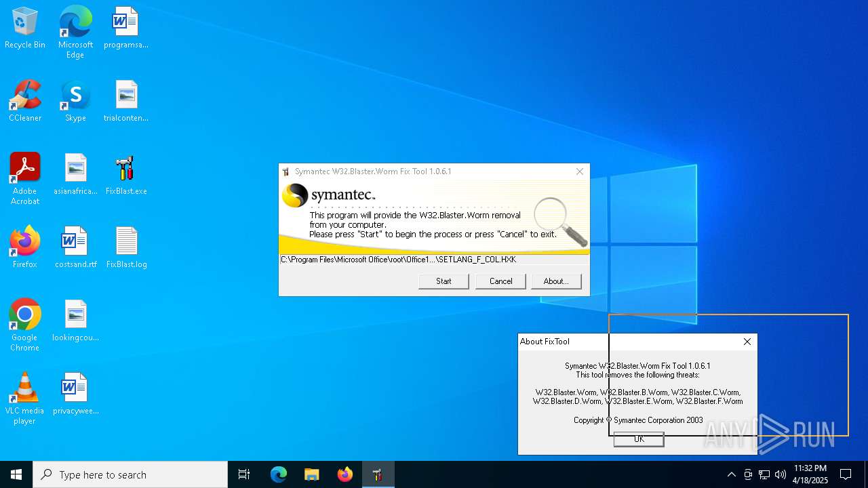Open the About... dialog button
The image size is (868, 488).
click(556, 281)
